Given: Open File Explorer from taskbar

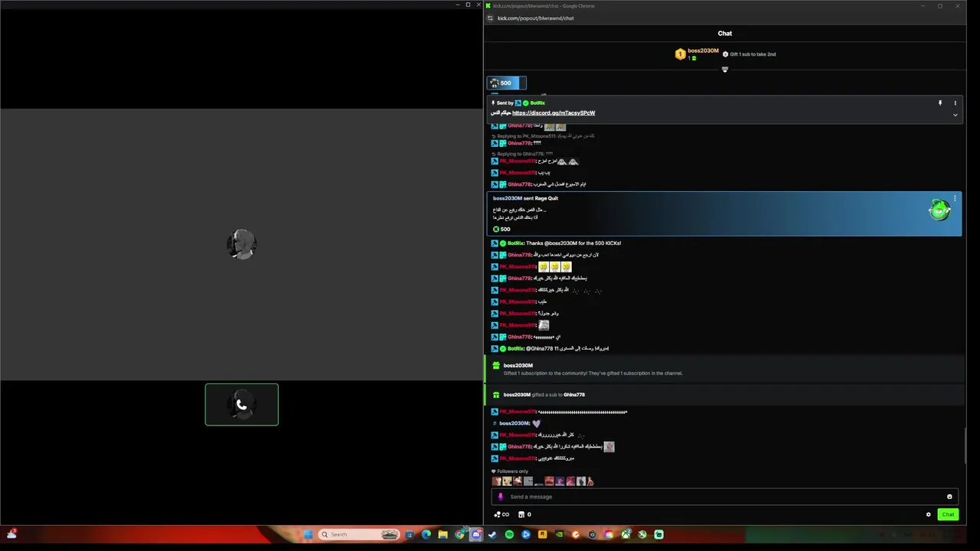Looking at the screenshot, I should (x=443, y=534).
